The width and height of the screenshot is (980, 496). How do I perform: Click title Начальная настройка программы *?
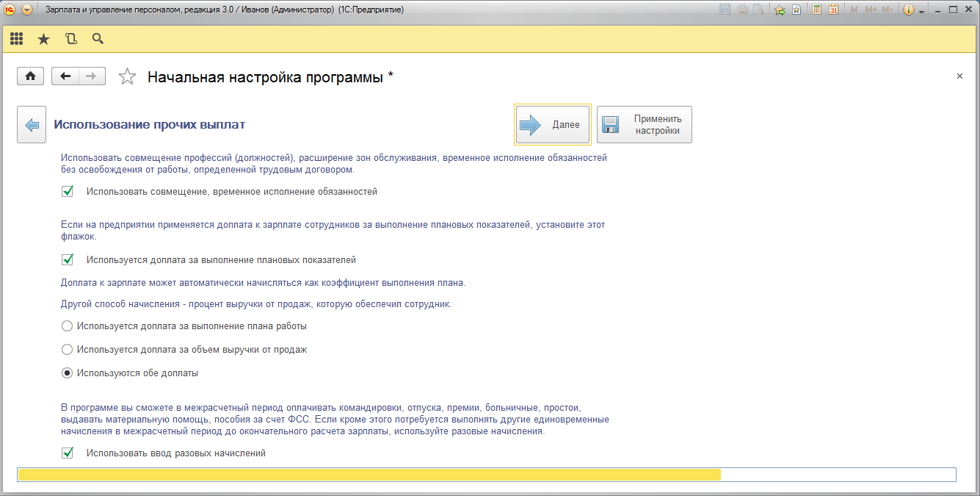tap(270, 77)
